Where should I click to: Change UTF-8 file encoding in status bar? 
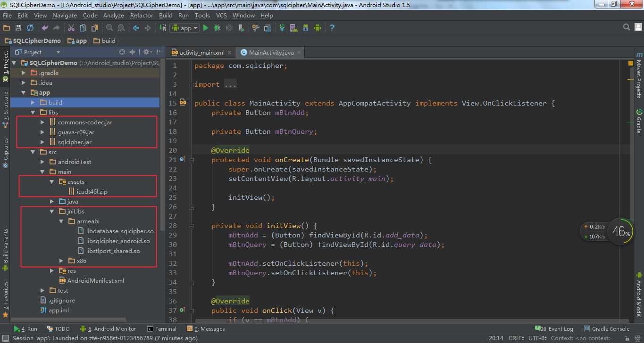(x=538, y=338)
